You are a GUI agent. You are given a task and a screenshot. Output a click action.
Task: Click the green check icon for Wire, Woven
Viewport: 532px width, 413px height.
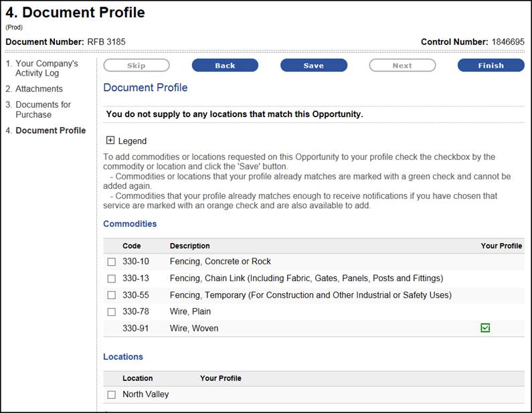pyautogui.click(x=486, y=328)
